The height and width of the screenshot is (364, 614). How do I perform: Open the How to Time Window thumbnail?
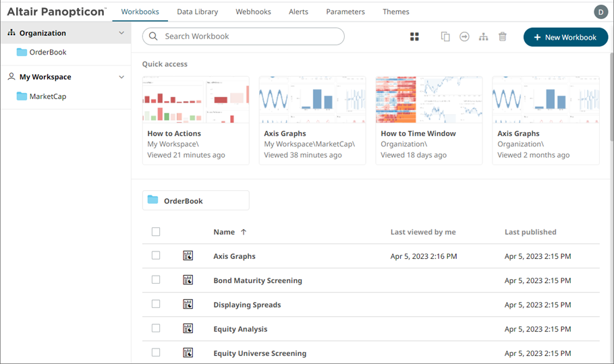428,100
